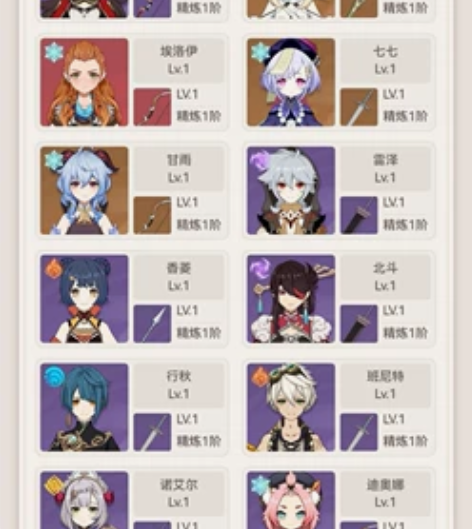
Task: Select the bow weapon icon under 甘雨
Action: (x=152, y=215)
